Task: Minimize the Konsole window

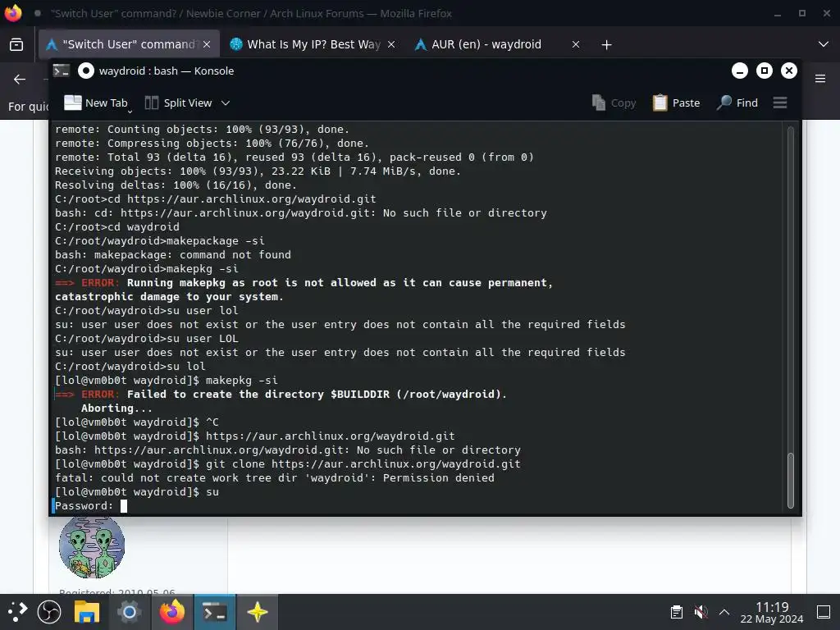Action: point(740,71)
